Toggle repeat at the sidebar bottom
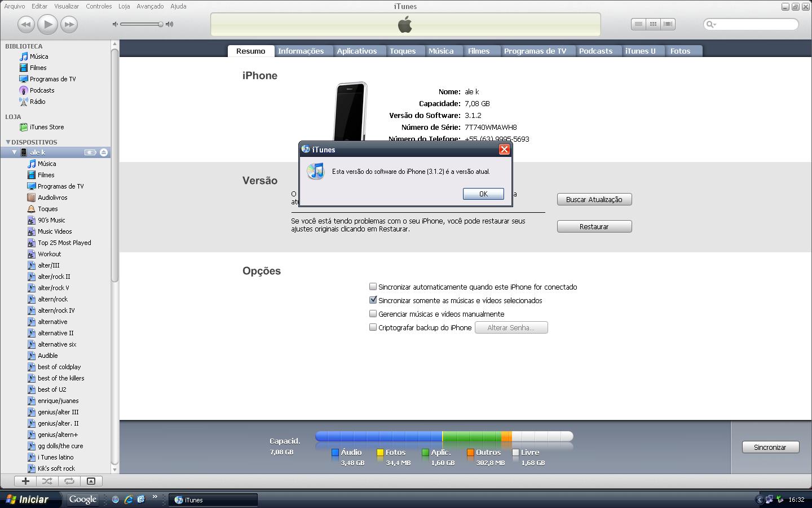812x508 pixels. coord(69,481)
